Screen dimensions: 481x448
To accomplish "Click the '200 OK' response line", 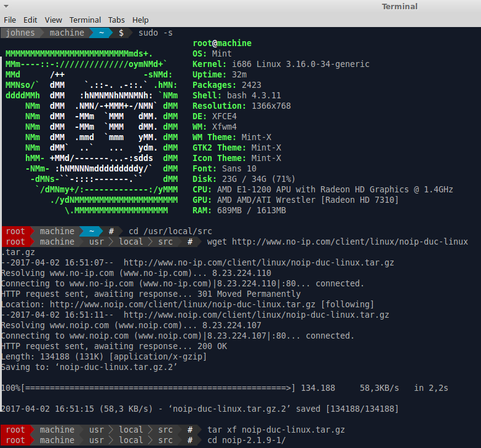I will click(114, 346).
